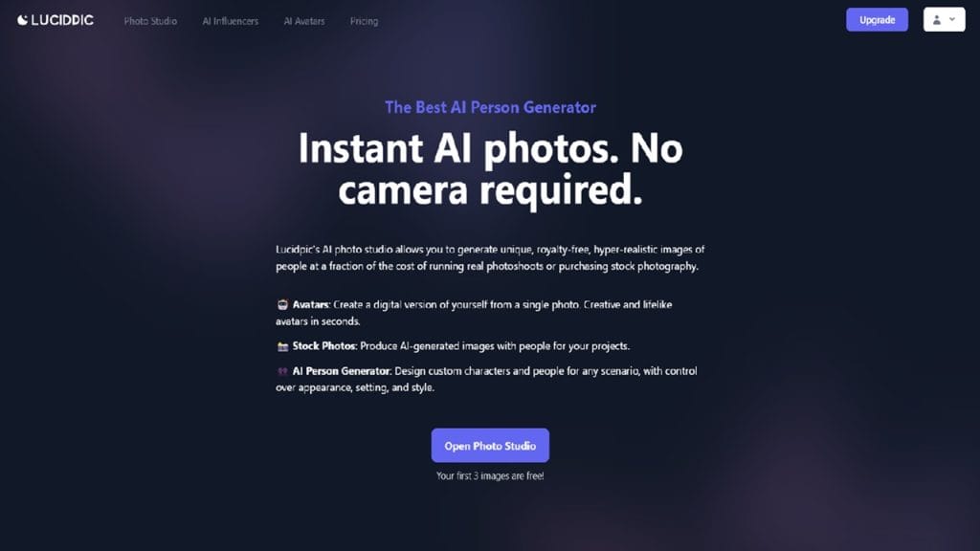Click the purple Upgrade button
The height and width of the screenshot is (551, 980).
(x=877, y=20)
